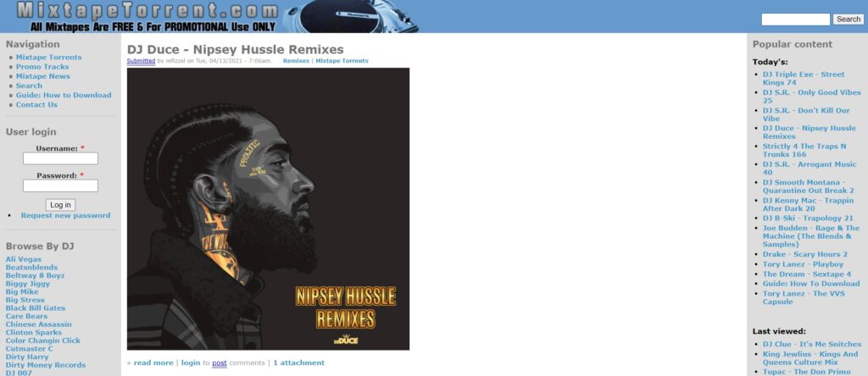Image resolution: width=868 pixels, height=376 pixels.
Task: Open the 1 attachment link
Action: pyautogui.click(x=299, y=362)
